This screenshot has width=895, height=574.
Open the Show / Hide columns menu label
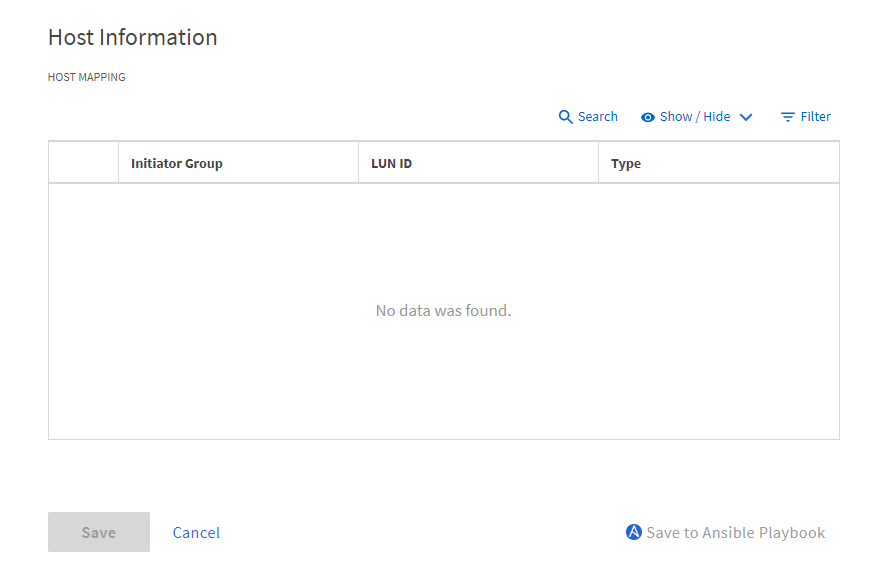pyautogui.click(x=694, y=117)
